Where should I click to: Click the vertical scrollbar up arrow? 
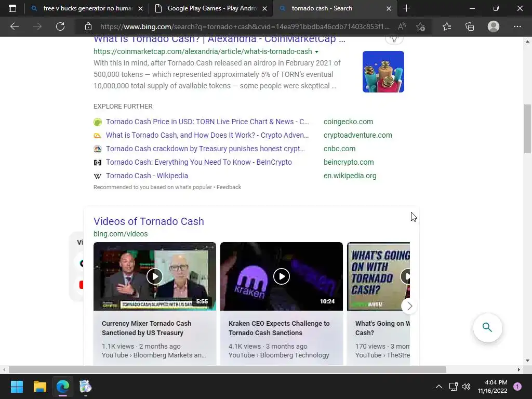click(527, 42)
